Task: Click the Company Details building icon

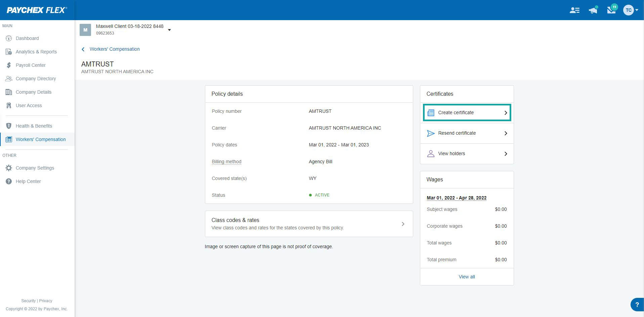Action: pyautogui.click(x=9, y=92)
